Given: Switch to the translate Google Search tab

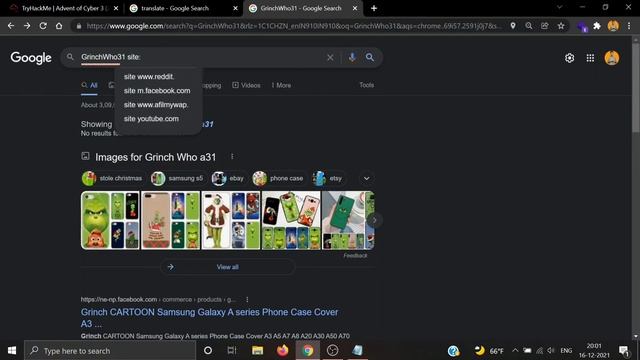Looking at the screenshot, I should tap(183, 8).
